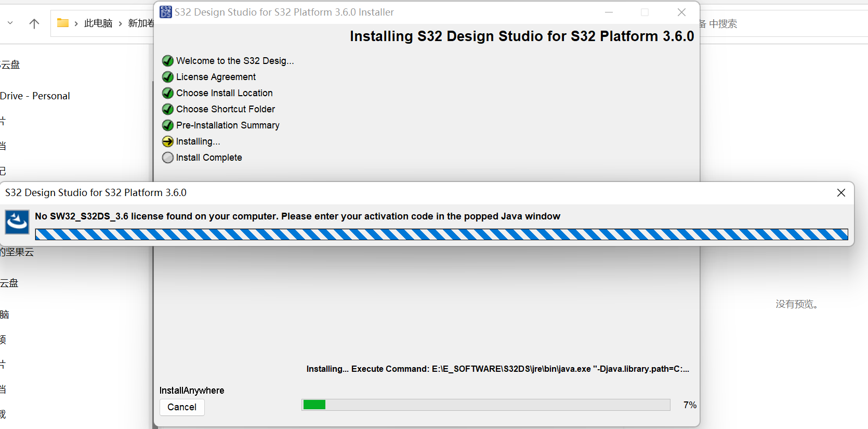Image resolution: width=868 pixels, height=429 pixels.
Task: Click the cloud icon in license popup
Action: coord(17,222)
